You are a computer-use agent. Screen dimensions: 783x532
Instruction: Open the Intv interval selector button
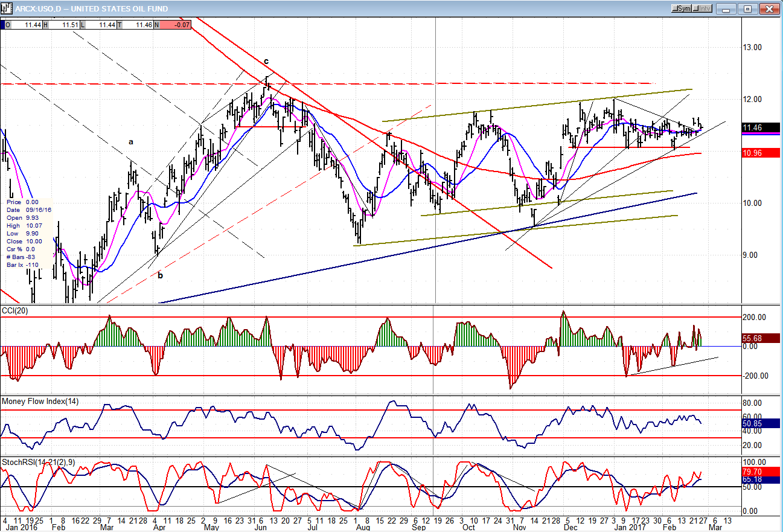[702, 8]
